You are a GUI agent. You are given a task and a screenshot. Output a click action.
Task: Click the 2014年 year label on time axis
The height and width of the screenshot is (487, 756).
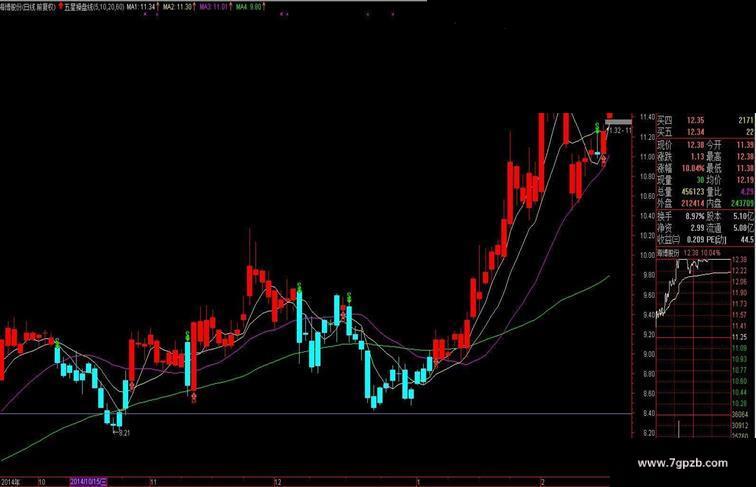click(x=10, y=482)
